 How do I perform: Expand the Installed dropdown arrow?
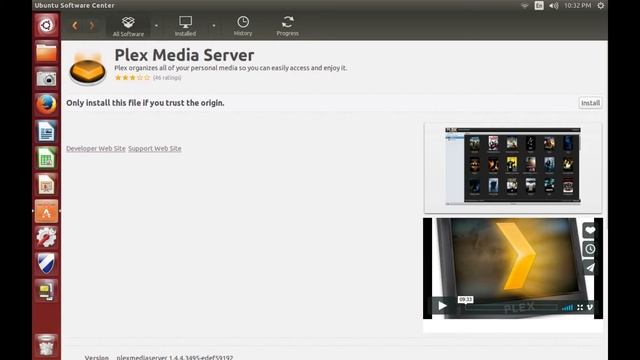point(213,26)
